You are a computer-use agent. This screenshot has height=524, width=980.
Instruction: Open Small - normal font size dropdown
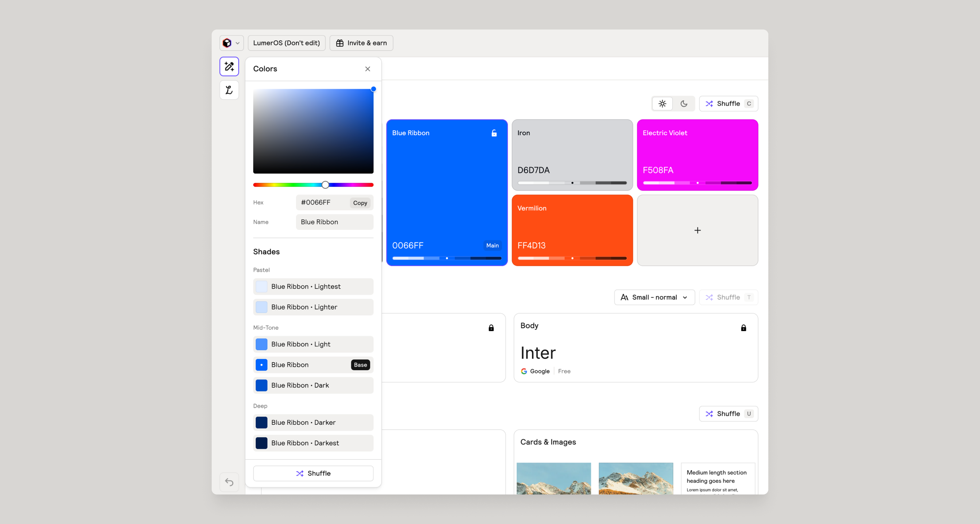tap(654, 297)
